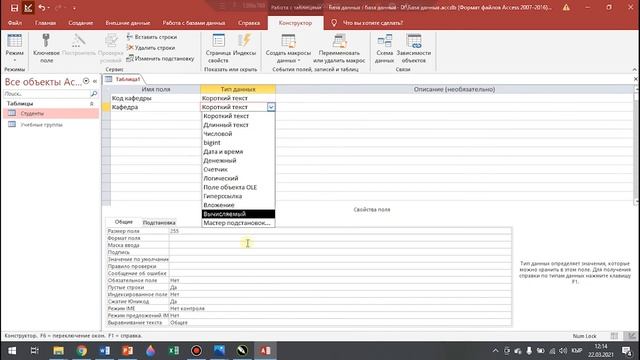Click the row selector beside Кафедра

(106, 107)
